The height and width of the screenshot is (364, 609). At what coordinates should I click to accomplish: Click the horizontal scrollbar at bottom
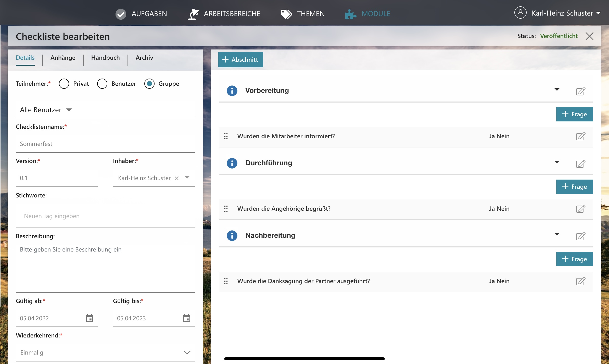[x=304, y=359]
